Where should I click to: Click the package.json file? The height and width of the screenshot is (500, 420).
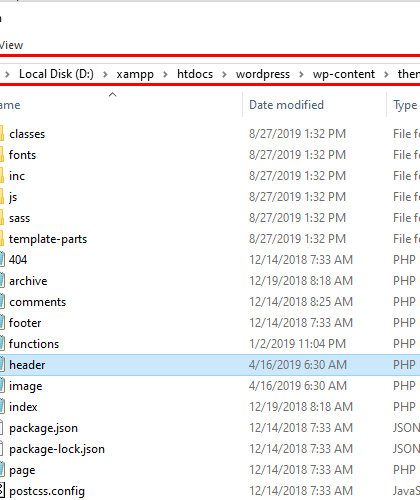43,428
